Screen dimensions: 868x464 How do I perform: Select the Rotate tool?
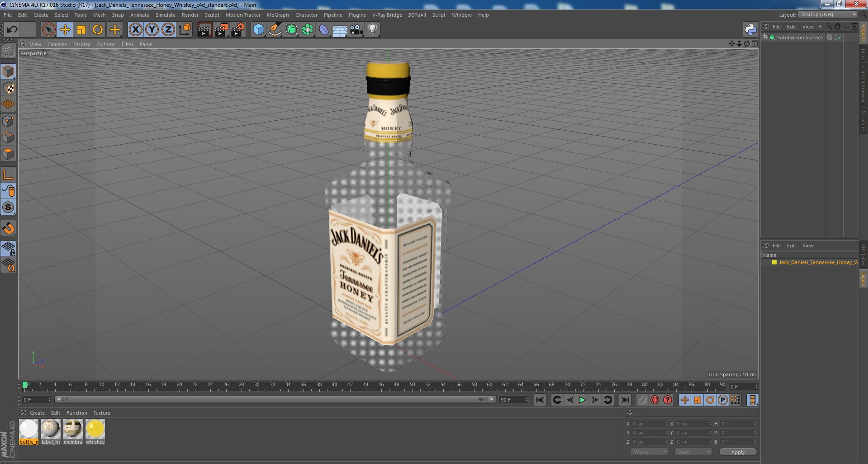[98, 30]
